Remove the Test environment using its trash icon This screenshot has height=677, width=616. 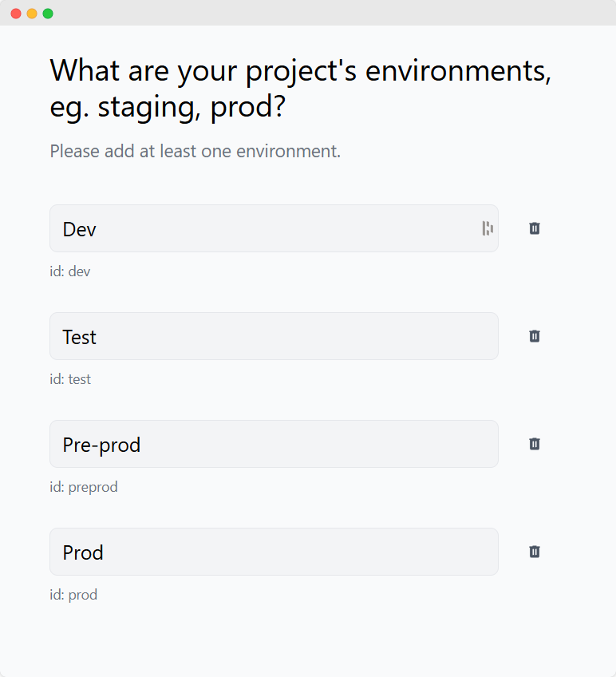pos(535,336)
